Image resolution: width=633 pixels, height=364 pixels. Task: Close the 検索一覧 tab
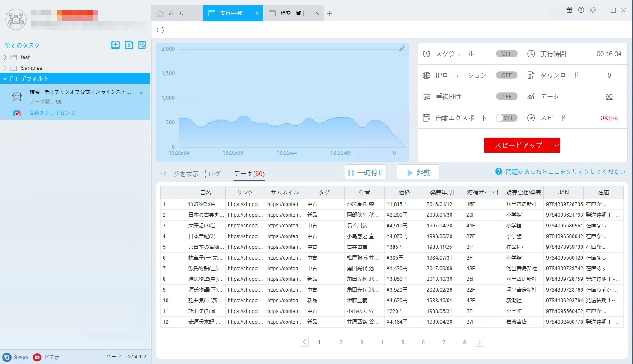click(x=317, y=13)
